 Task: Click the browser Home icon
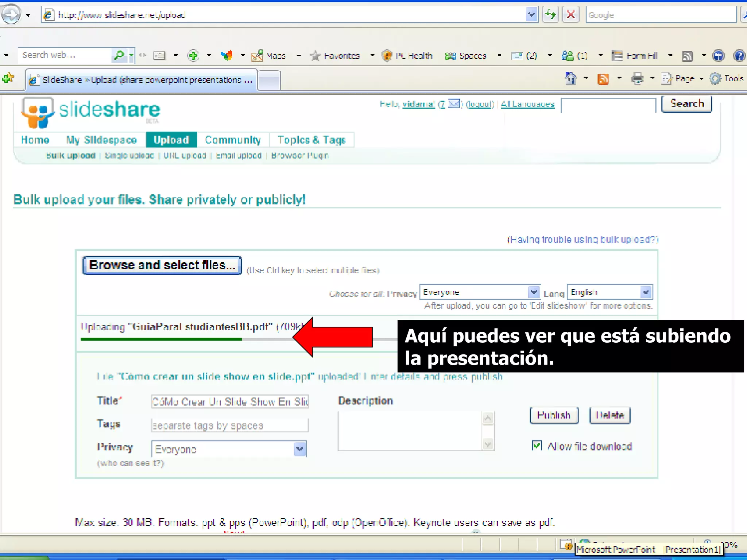point(570,78)
